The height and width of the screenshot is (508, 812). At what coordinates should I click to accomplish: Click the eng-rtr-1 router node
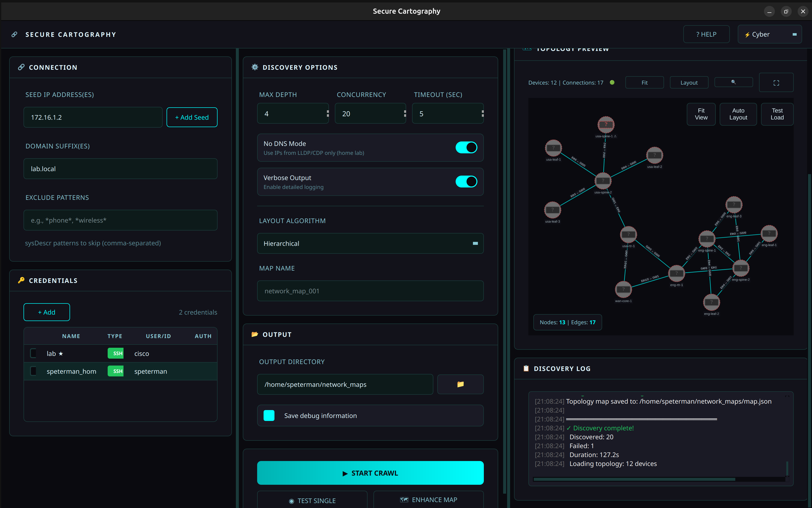coord(676,273)
